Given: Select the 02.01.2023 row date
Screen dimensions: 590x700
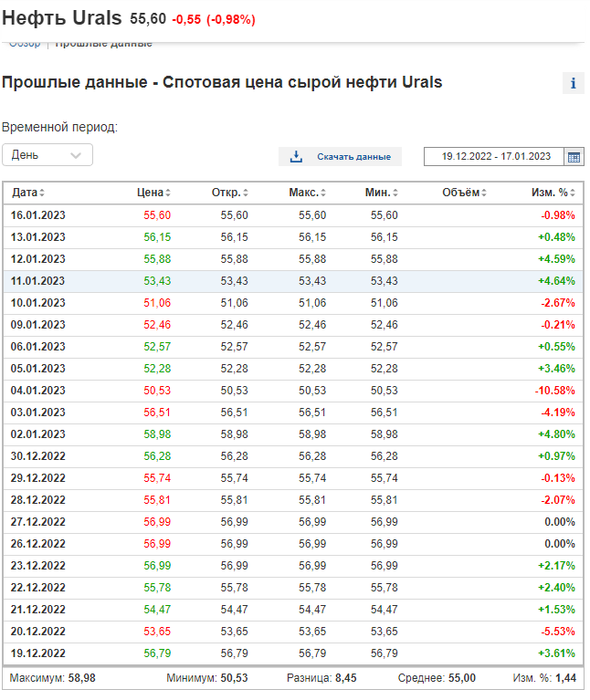Looking at the screenshot, I should point(38,434).
